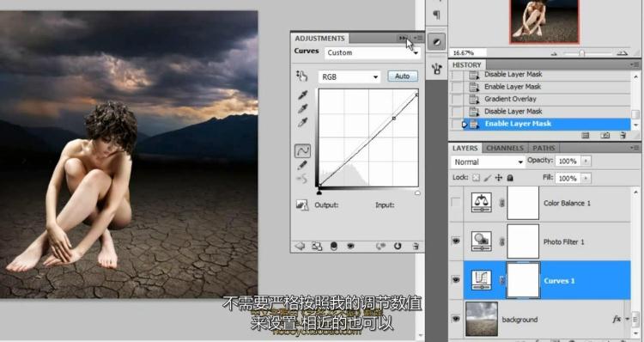Select the Gradient Overlay history state
The height and width of the screenshot is (342, 644).
(510, 99)
